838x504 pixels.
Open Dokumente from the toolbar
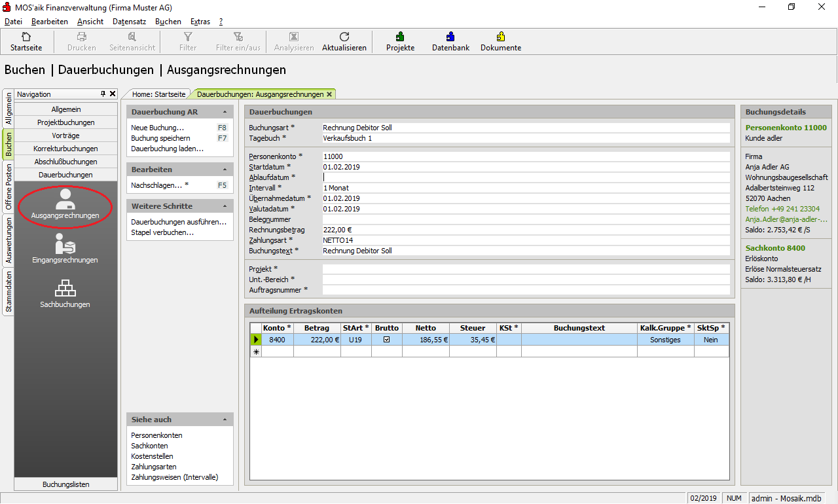click(501, 37)
